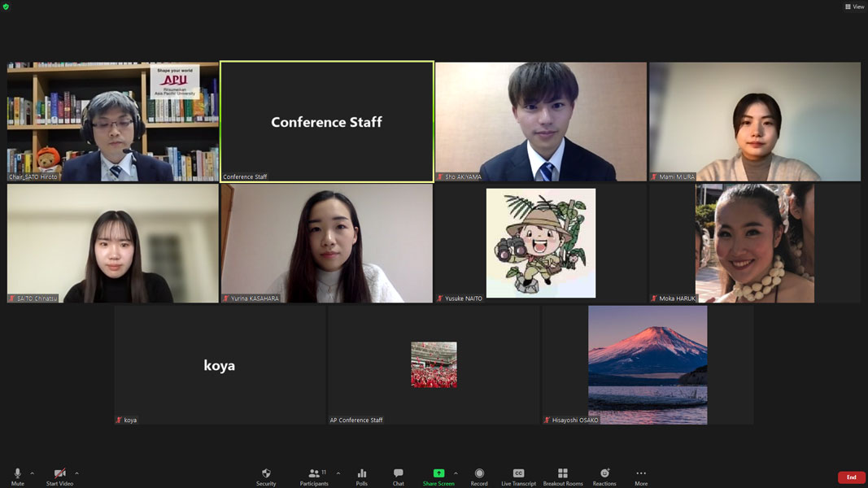Toggle the Mute microphone button
Viewport: 868px width, 488px height.
[18, 474]
